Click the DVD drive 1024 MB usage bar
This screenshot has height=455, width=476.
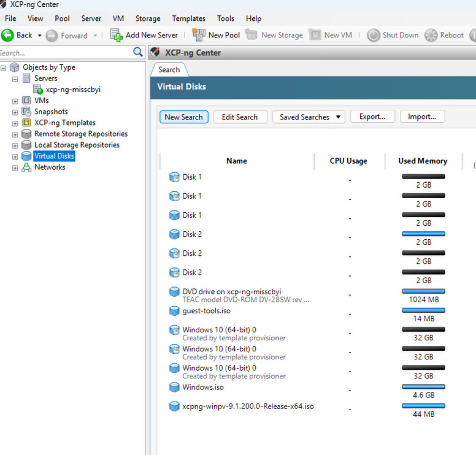(423, 291)
